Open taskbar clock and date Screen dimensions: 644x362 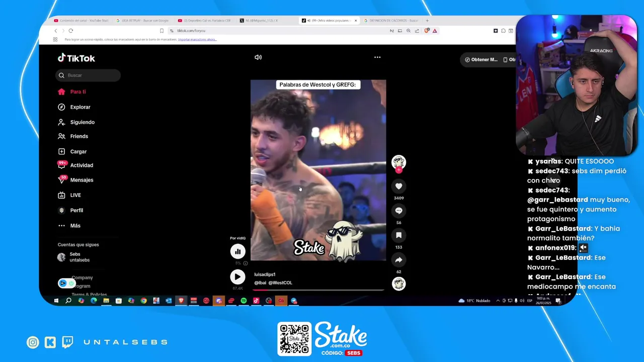(x=543, y=301)
